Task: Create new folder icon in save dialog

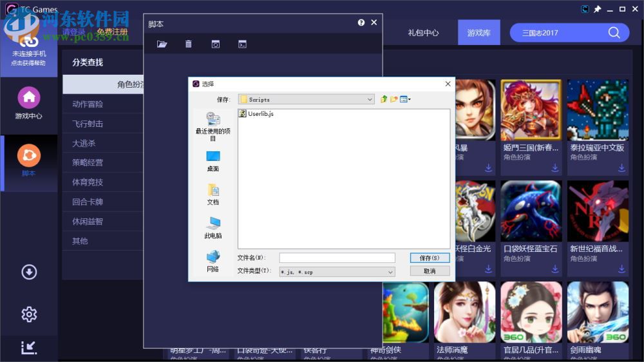Action: (x=394, y=99)
